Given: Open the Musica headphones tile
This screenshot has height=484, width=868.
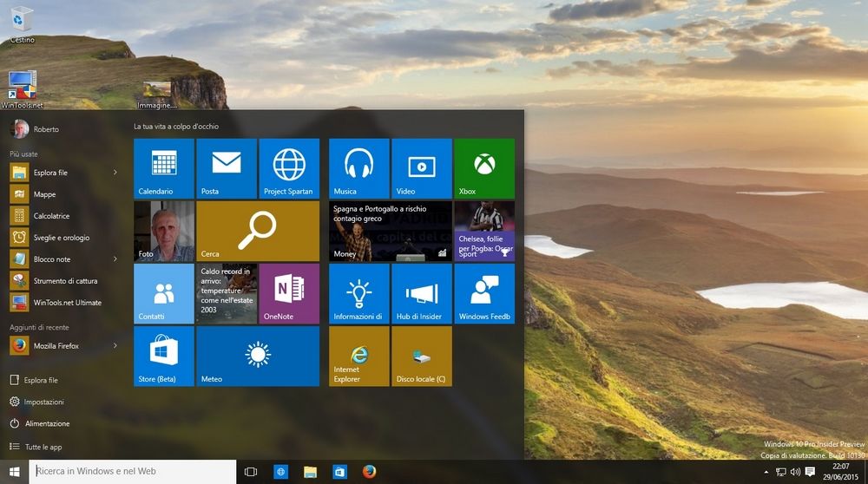Looking at the screenshot, I should tap(358, 168).
